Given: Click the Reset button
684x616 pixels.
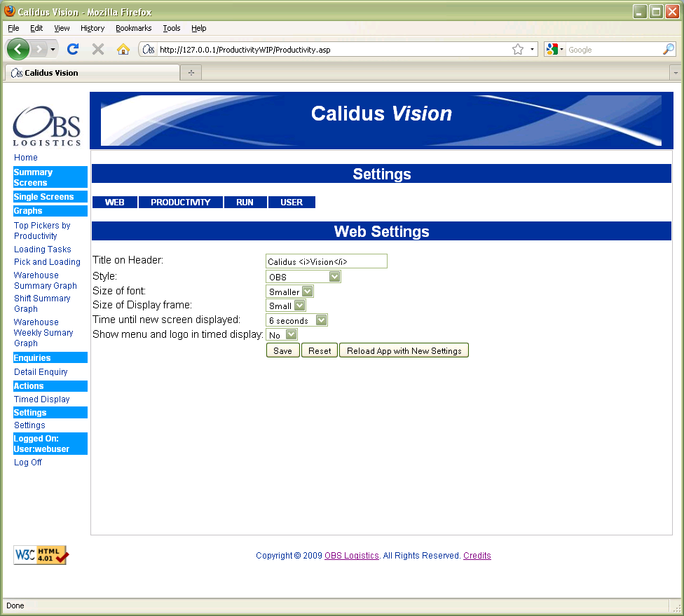Looking at the screenshot, I should pos(320,350).
